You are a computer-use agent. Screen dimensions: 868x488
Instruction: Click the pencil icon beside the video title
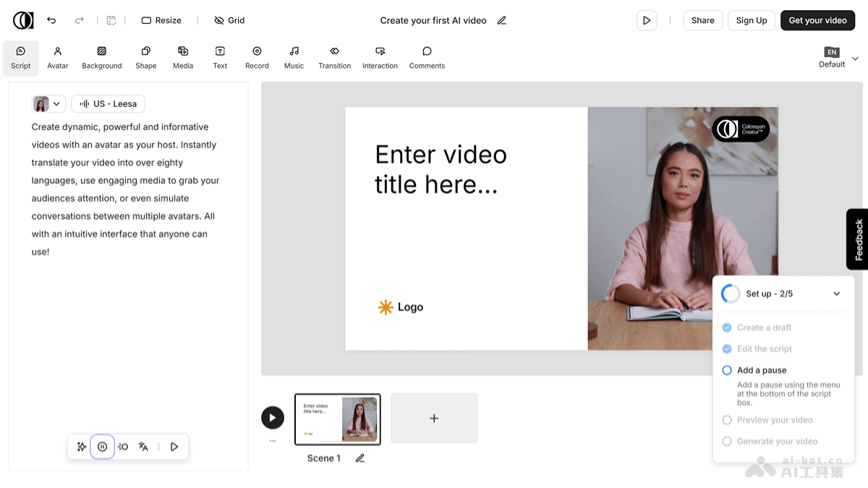(x=502, y=20)
